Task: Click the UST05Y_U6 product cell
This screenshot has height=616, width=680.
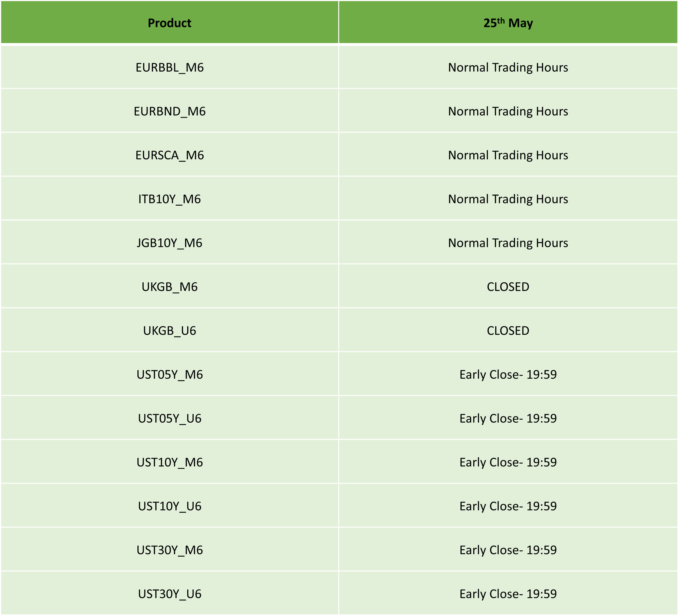Action: [x=169, y=418]
